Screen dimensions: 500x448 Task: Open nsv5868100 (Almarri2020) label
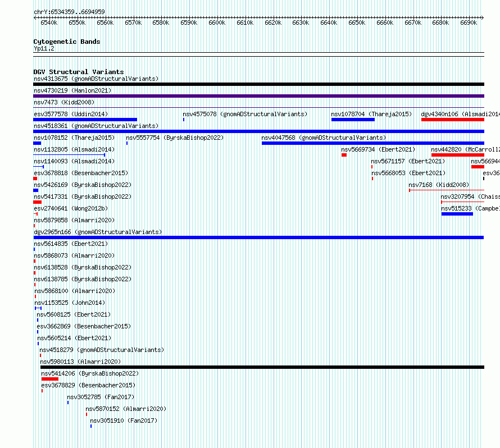[75, 291]
